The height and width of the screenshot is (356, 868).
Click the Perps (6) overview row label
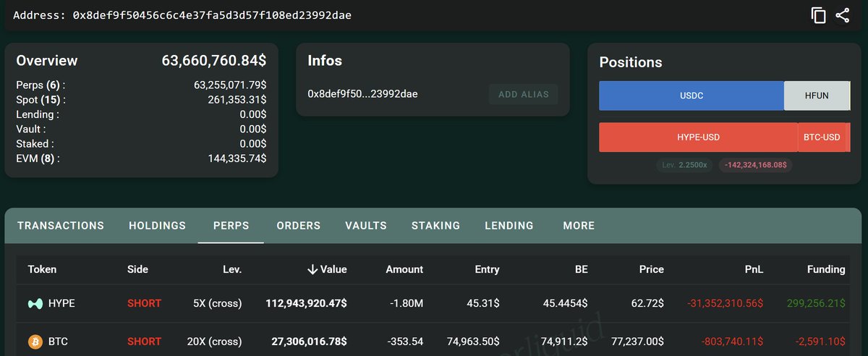41,85
